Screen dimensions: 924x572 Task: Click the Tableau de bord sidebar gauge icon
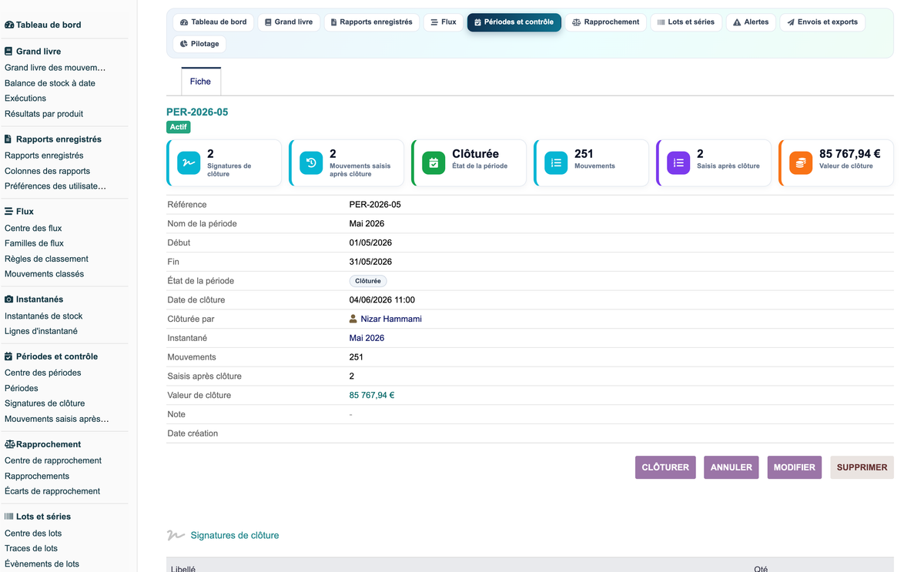pos(9,25)
